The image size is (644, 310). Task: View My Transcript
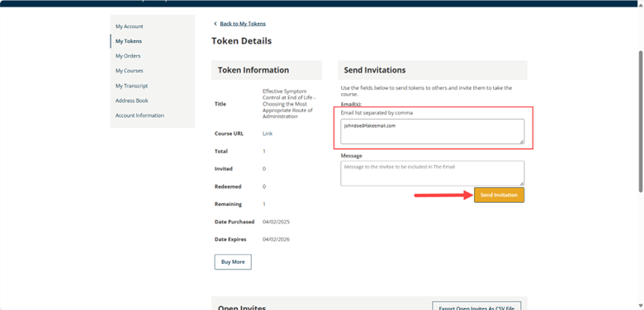[131, 86]
